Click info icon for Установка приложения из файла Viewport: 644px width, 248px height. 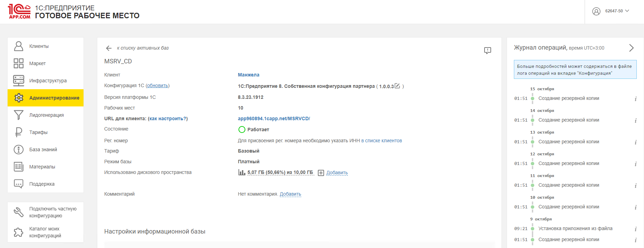(635, 229)
